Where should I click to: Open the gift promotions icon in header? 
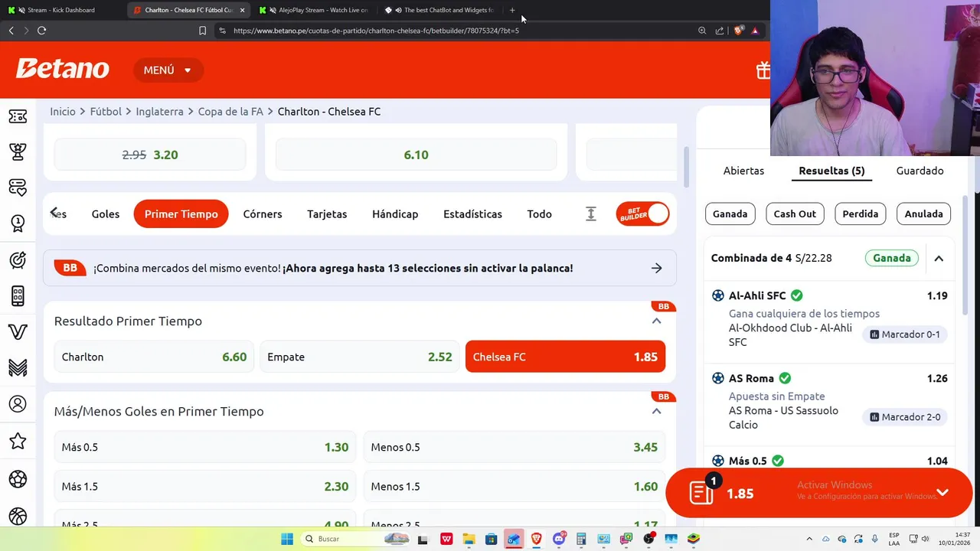pos(763,70)
